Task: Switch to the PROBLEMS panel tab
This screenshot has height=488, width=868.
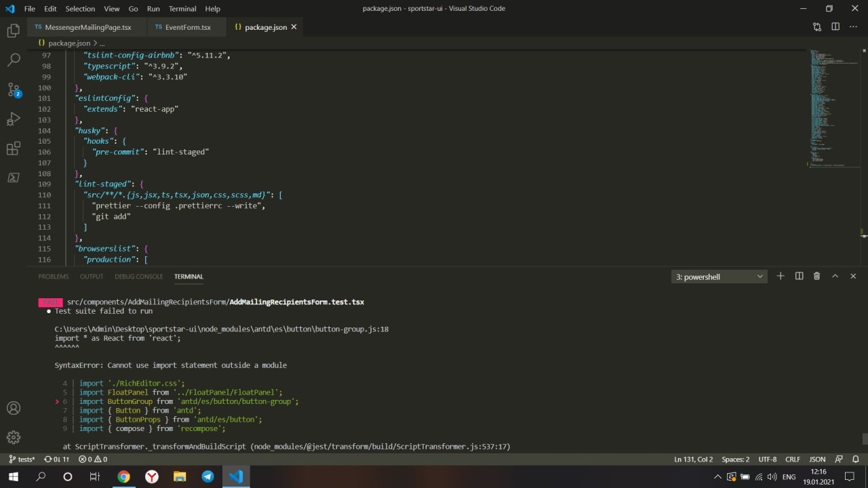Action: click(x=54, y=277)
